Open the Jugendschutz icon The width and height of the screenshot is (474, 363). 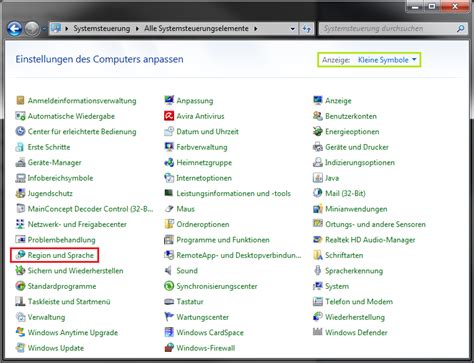[x=20, y=193]
